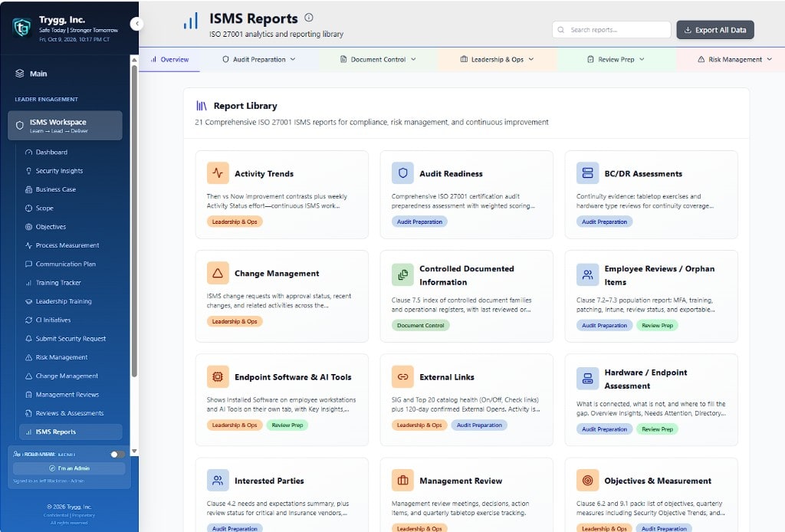Click the Security Insights lightbulb icon

28,171
